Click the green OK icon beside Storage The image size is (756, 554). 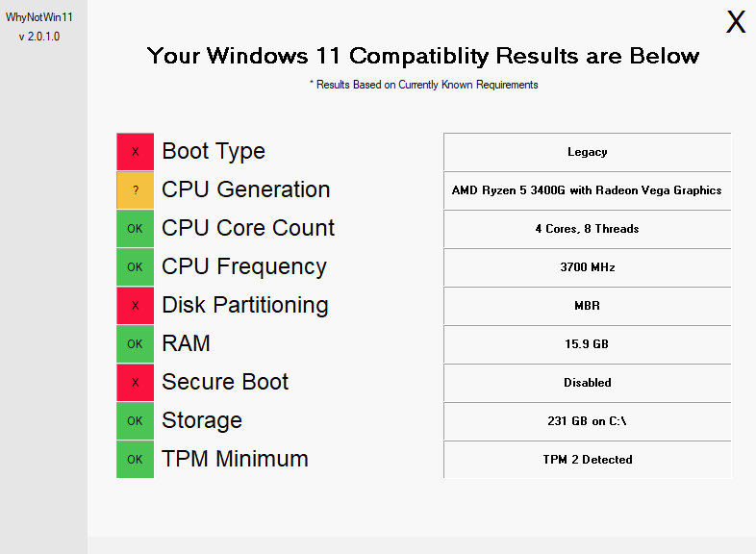coord(135,421)
